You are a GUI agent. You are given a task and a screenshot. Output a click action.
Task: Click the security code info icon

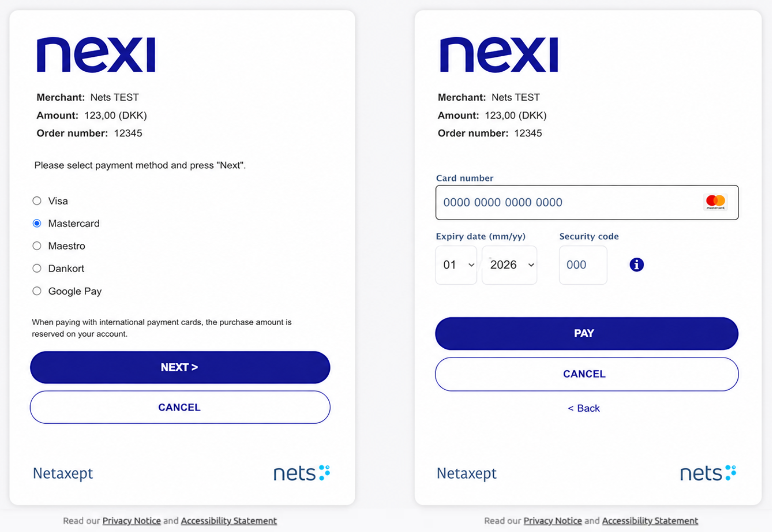(636, 265)
